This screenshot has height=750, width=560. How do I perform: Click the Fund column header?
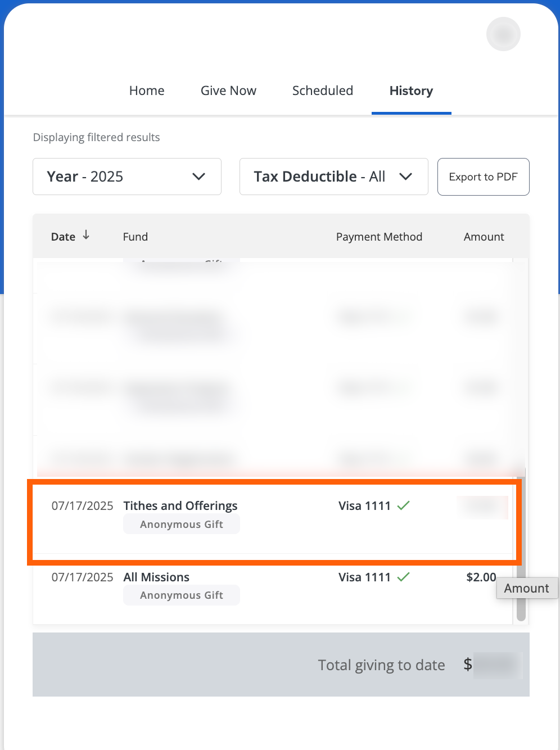pyautogui.click(x=136, y=237)
